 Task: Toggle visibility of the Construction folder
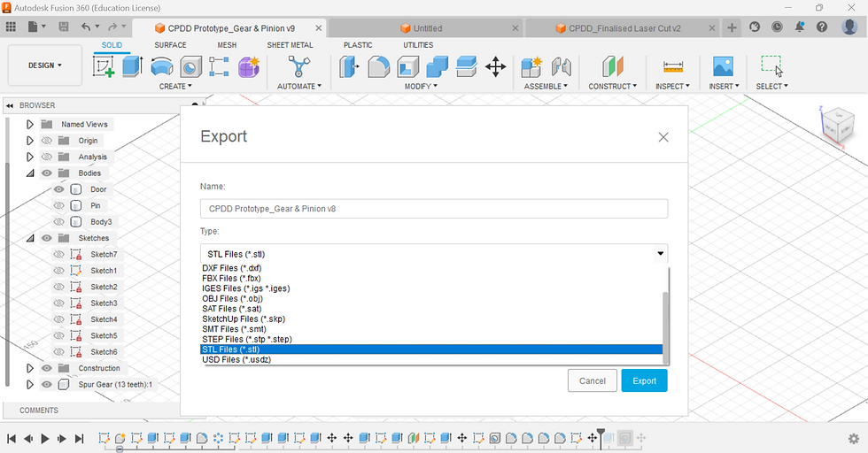(x=47, y=368)
